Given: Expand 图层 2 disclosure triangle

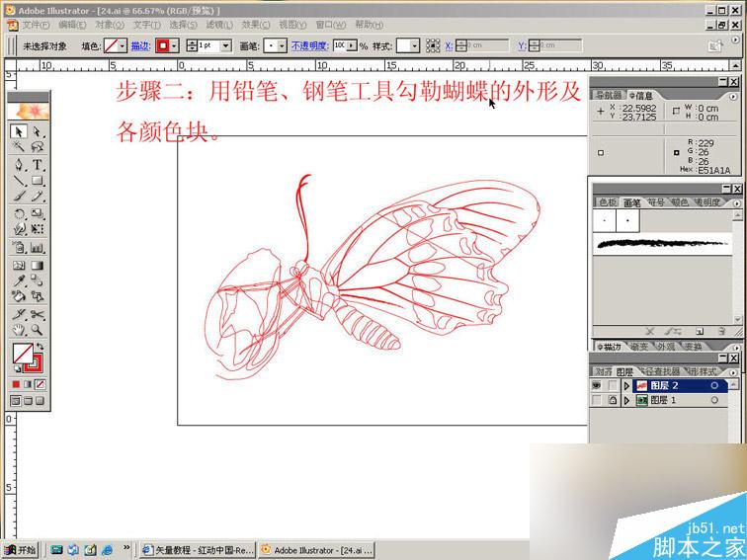Looking at the screenshot, I should (626, 386).
